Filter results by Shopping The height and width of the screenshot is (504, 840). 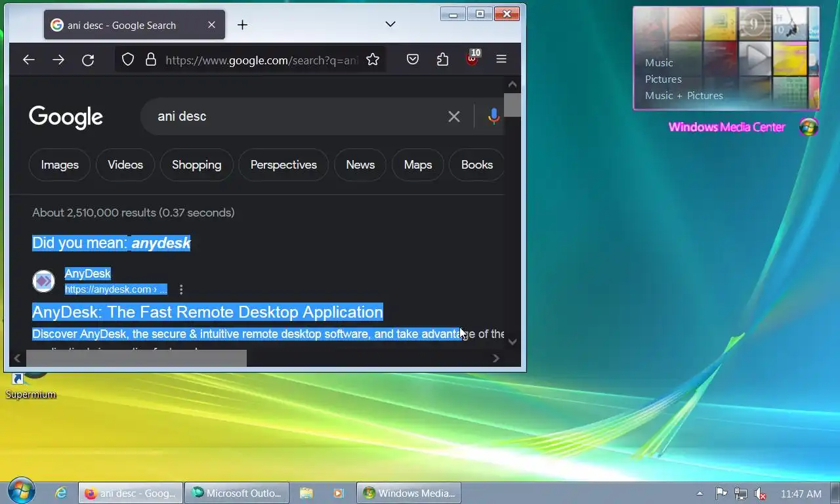point(197,165)
